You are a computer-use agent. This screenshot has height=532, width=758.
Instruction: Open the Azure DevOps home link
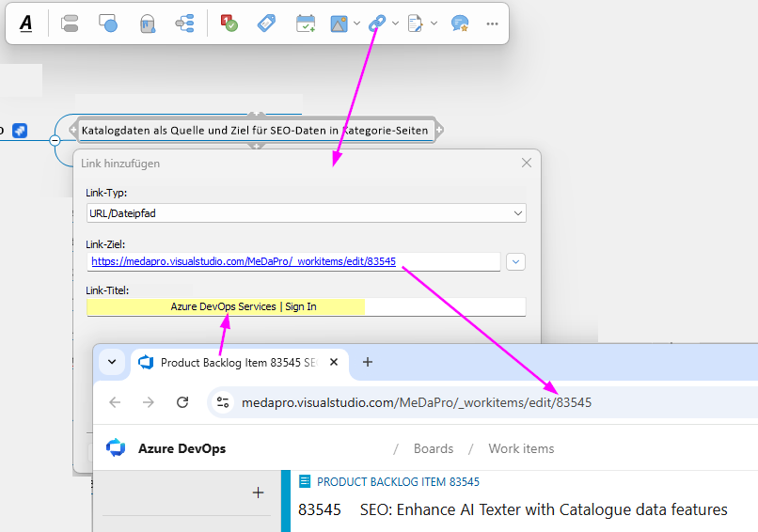(x=182, y=448)
